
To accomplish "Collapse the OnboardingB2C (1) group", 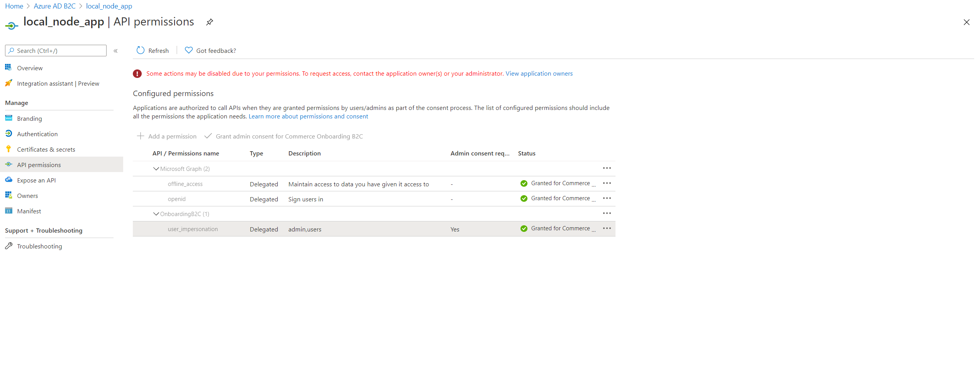I will point(156,214).
